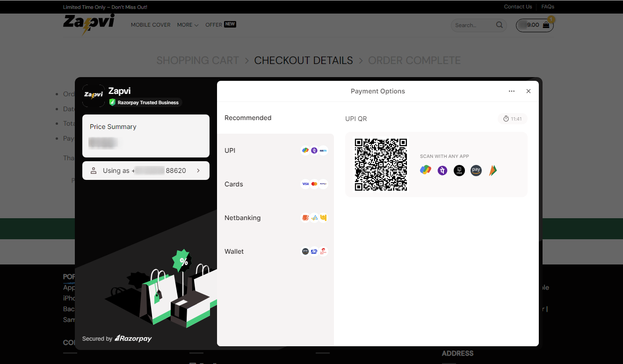Click the countdown timer chip showing 11:41

[513, 119]
